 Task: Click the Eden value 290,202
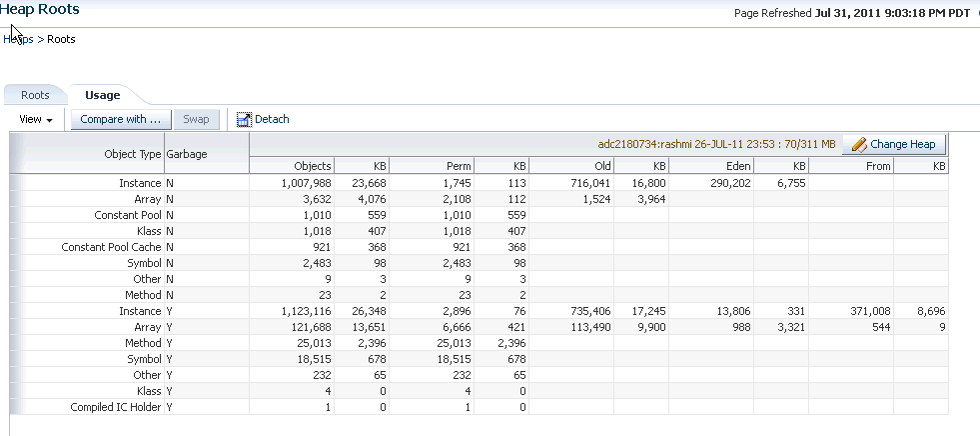730,183
